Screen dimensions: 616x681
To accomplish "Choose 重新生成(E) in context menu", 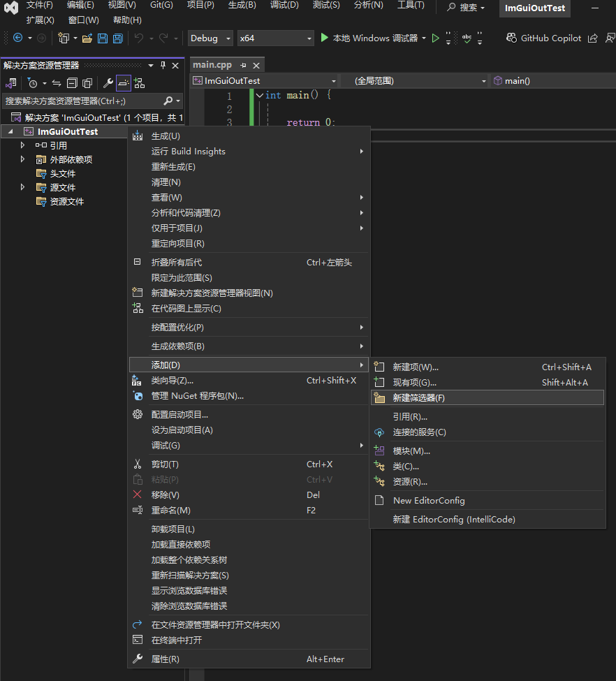I will tap(249, 167).
